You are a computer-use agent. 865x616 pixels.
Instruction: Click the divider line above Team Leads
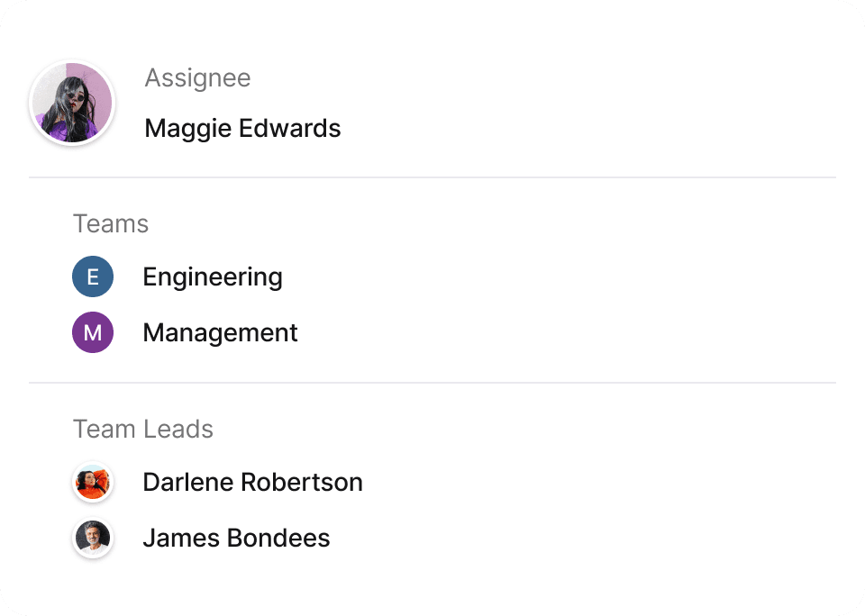(432, 383)
